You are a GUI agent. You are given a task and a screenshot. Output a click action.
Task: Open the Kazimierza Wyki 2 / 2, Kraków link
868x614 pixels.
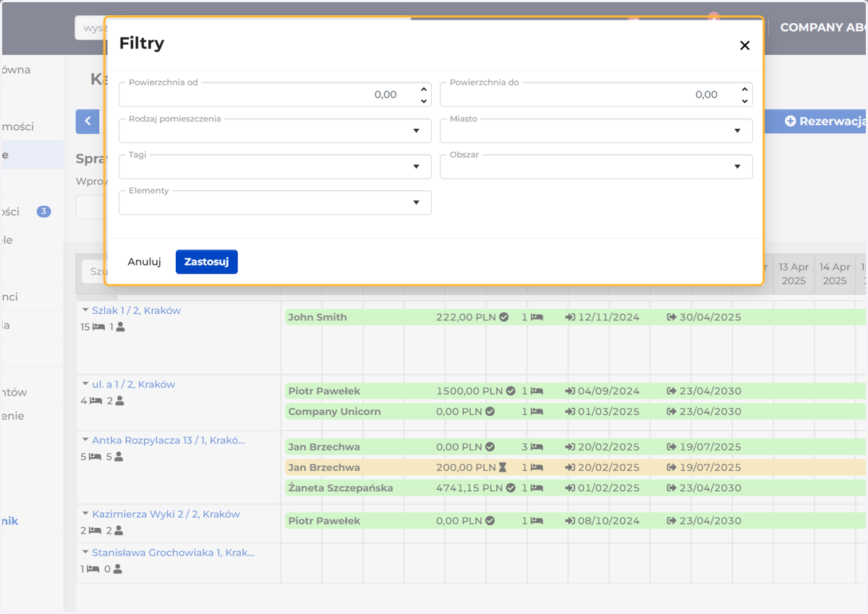click(166, 514)
